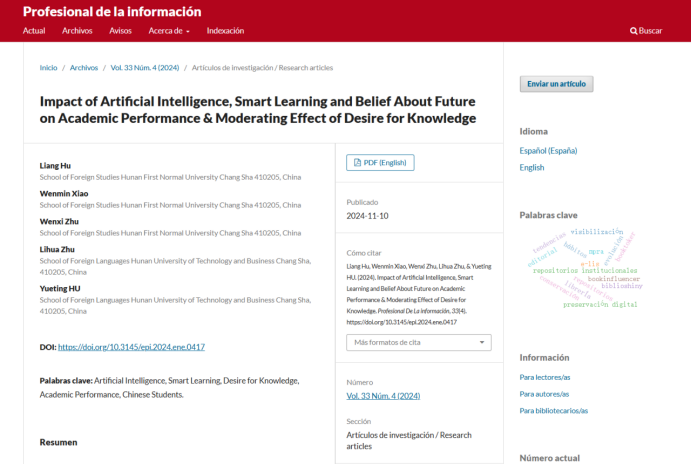Image resolution: width=691 pixels, height=464 pixels.
Task: Click the 'Enviar un artículo' button
Action: point(556,83)
